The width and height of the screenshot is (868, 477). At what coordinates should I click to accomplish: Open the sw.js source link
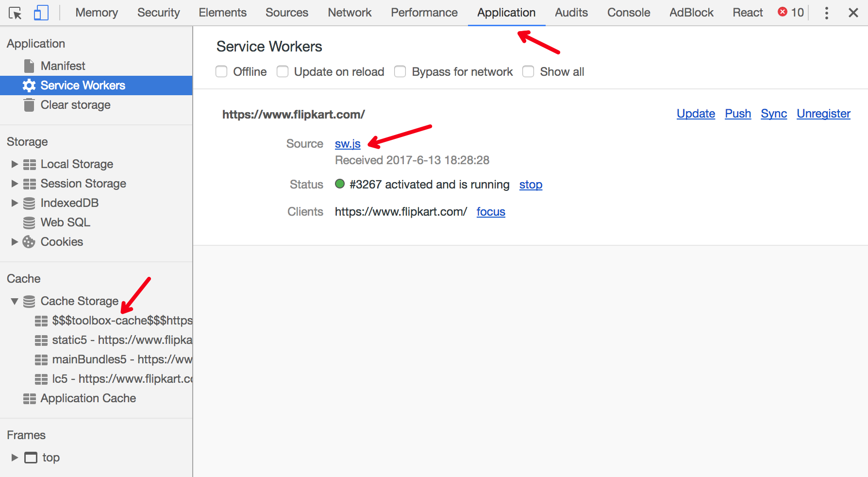pyautogui.click(x=348, y=144)
